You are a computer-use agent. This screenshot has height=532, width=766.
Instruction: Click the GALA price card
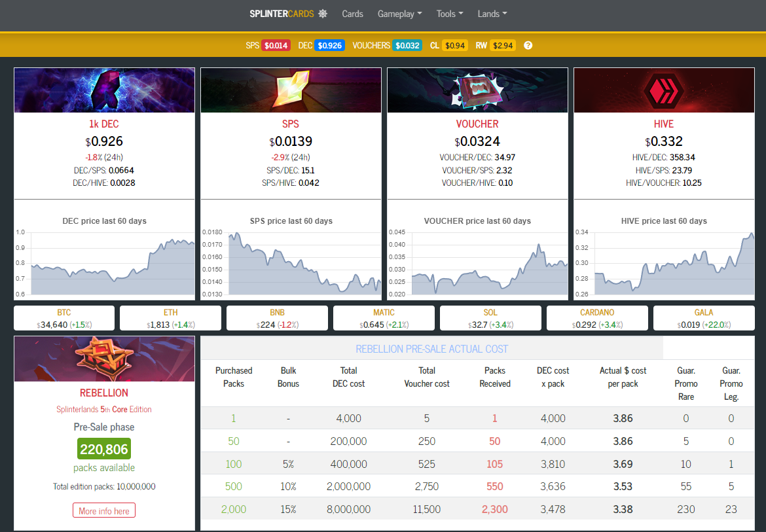point(704,318)
